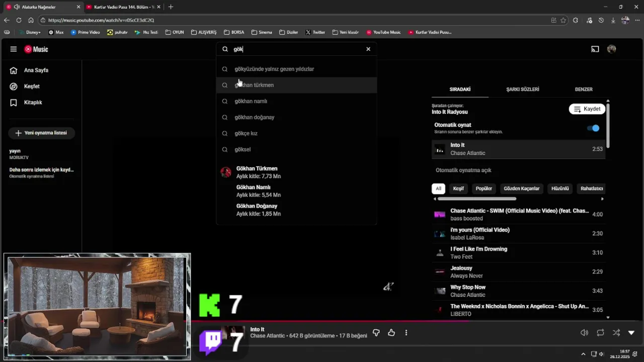Dislike the current song 'Into It'

(376, 333)
